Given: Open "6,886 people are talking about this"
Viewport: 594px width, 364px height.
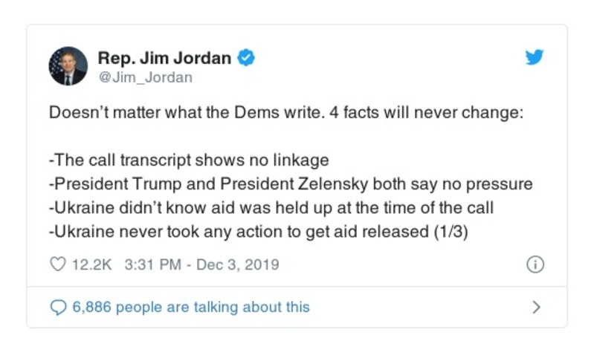Looking at the screenshot, I should click(190, 307).
